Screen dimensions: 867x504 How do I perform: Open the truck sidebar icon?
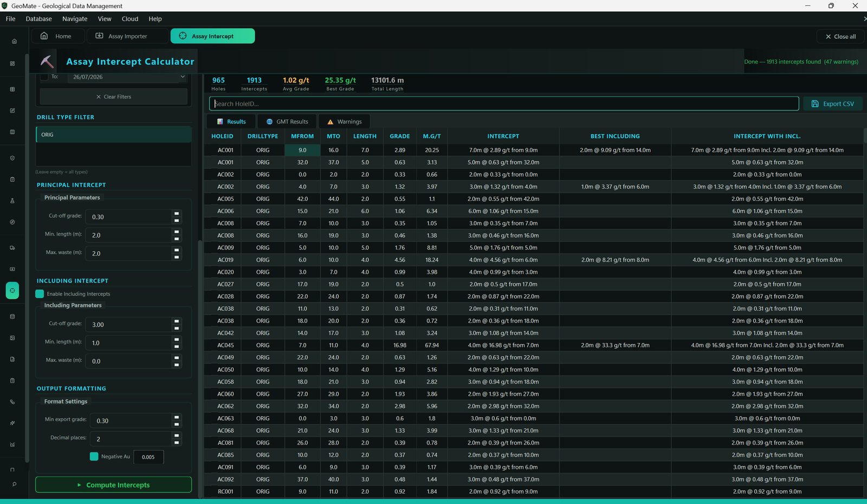(12, 248)
